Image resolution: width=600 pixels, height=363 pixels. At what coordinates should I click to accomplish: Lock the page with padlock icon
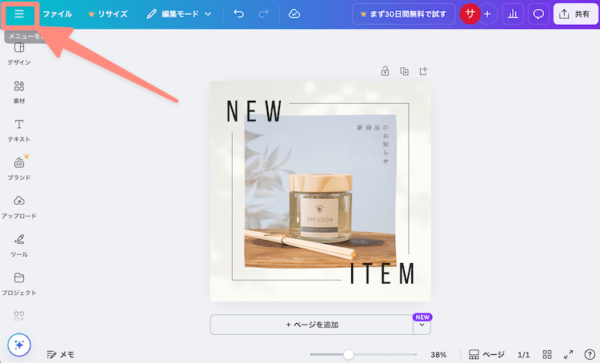(385, 71)
